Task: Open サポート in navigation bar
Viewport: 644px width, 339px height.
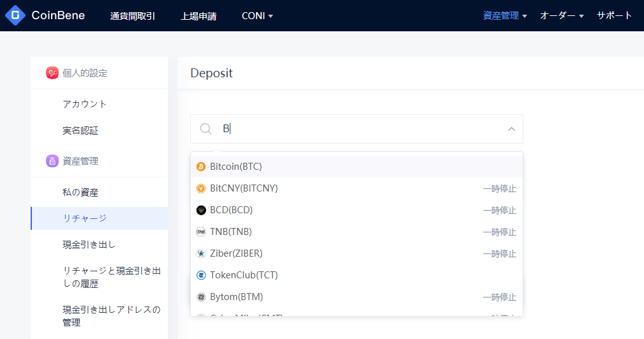Action: tap(614, 15)
